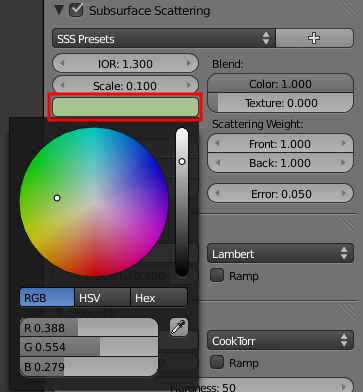Viewport: 363px width, 392px height.
Task: Click the eyedropper color sampler icon
Action: coord(179,327)
